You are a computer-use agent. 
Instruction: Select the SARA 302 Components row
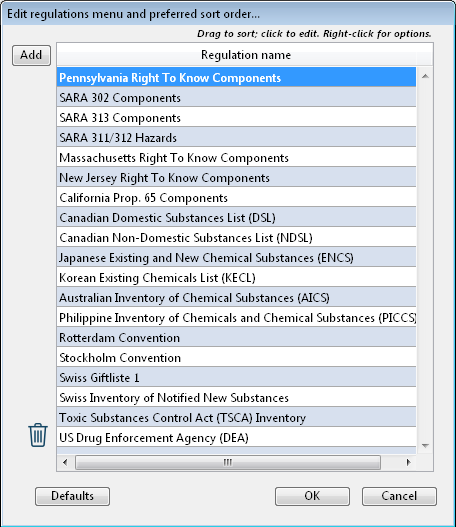coord(236,97)
